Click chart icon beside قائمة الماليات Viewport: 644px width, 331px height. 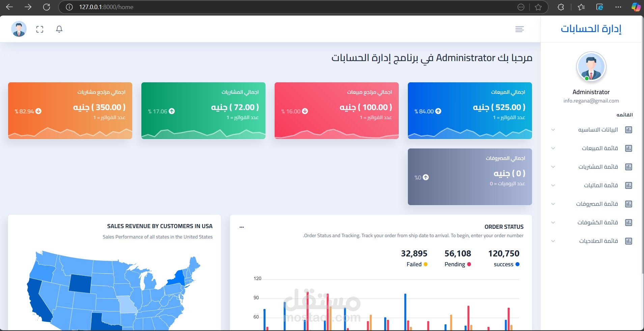tap(628, 185)
